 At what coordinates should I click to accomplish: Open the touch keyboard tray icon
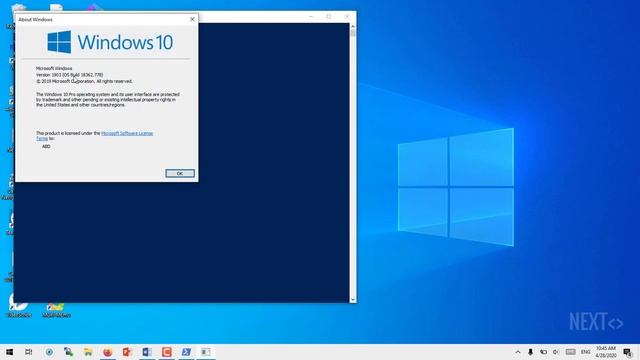[571, 352]
